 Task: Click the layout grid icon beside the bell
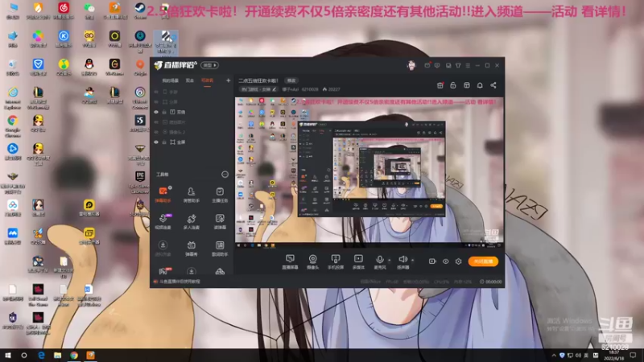tap(467, 85)
